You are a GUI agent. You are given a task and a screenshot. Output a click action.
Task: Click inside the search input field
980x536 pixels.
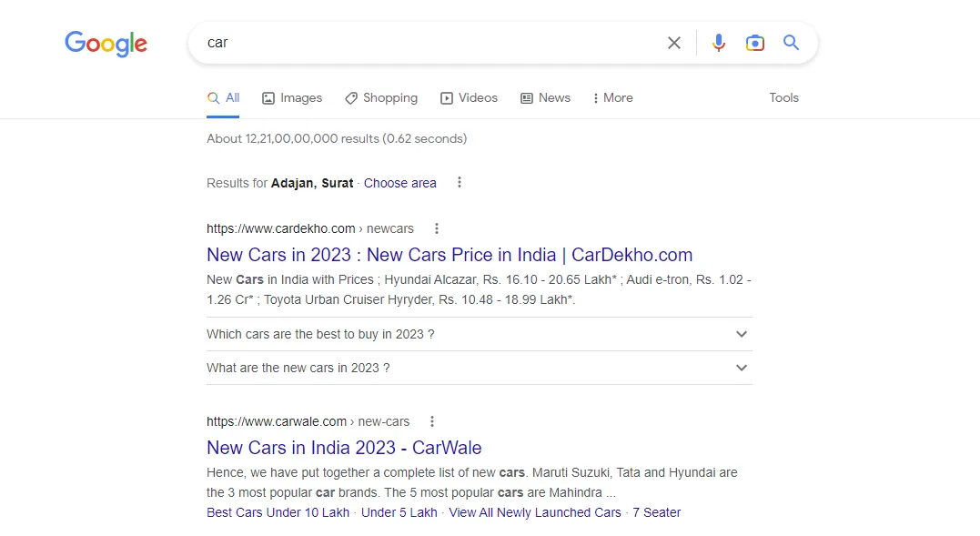click(x=428, y=43)
